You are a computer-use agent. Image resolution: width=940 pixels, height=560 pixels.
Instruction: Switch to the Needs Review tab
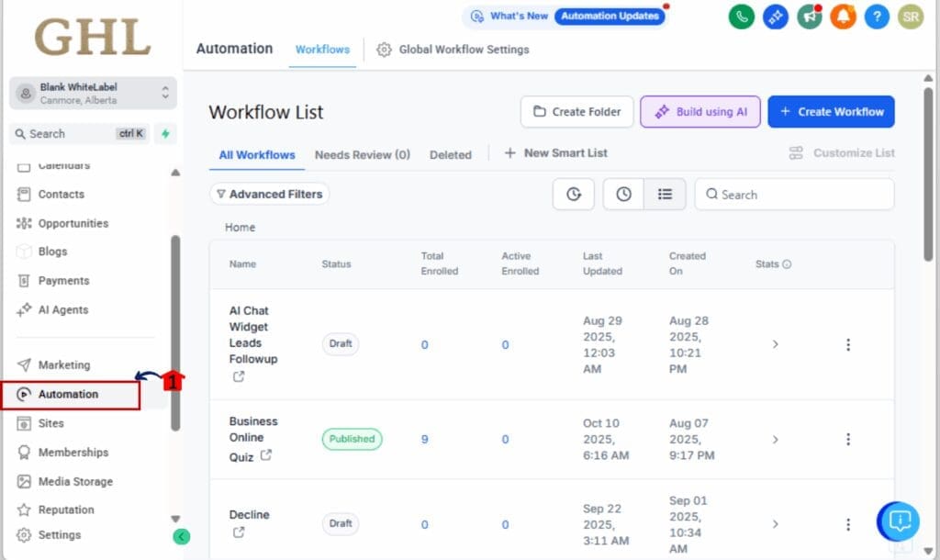[362, 154]
